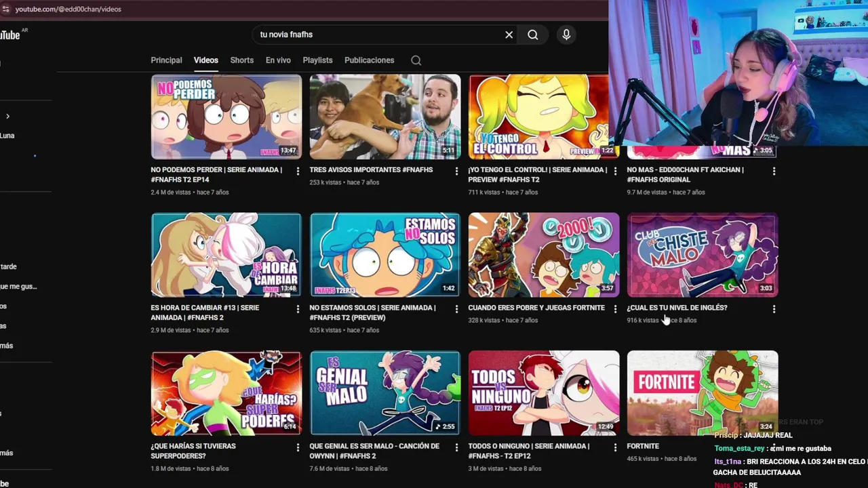868x488 pixels.
Task: Open title link NO MAS - EDD00CHAN FT AKICHAN
Action: click(x=686, y=175)
